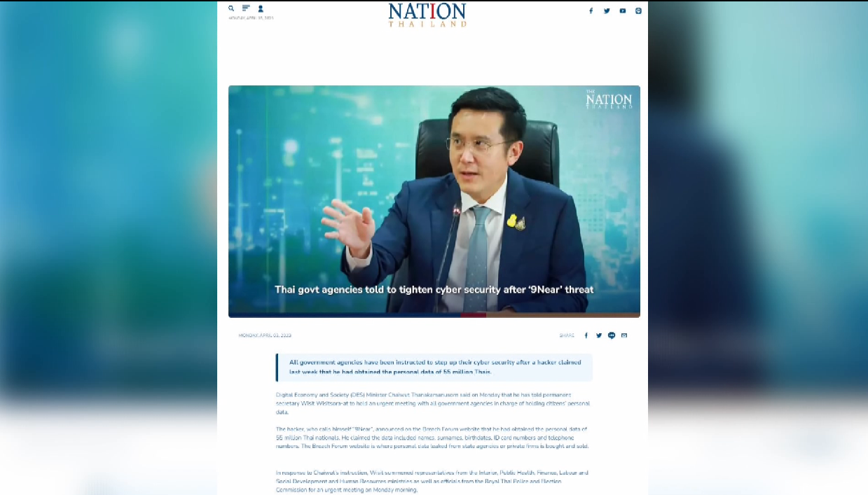This screenshot has height=495, width=868.
Task: Go home via the Nation Thailand logo
Action: point(427,14)
